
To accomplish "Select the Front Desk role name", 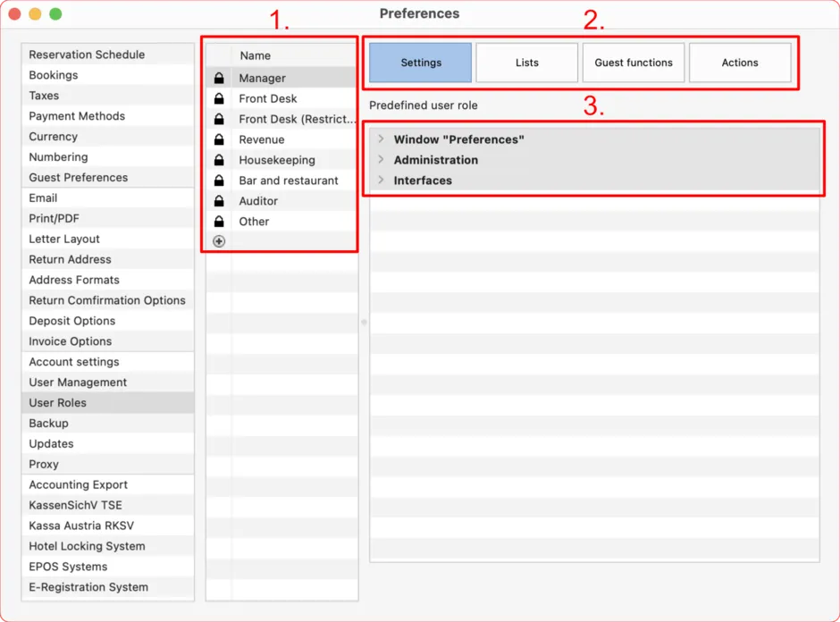I will click(x=268, y=98).
